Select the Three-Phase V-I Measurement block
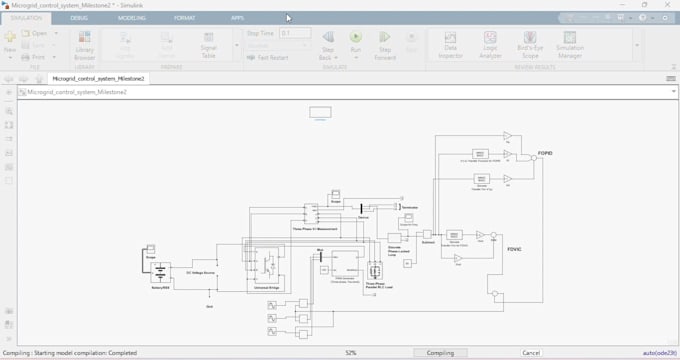680x360 pixels. [311, 215]
